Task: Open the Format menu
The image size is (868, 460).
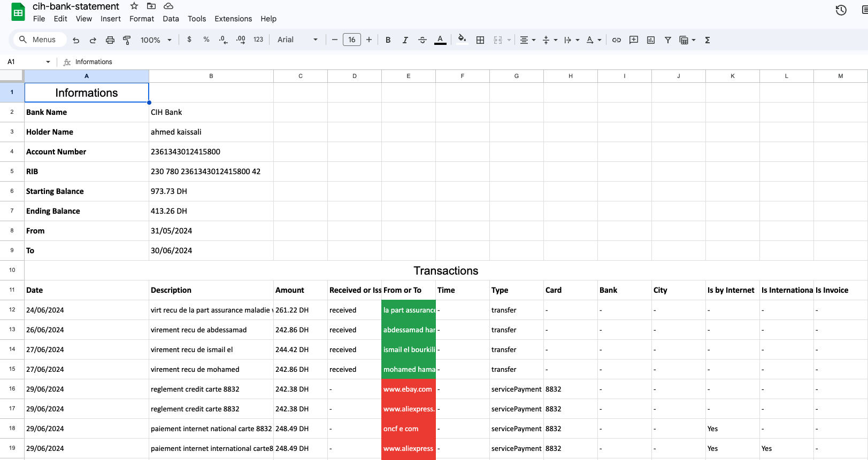Action: point(142,19)
